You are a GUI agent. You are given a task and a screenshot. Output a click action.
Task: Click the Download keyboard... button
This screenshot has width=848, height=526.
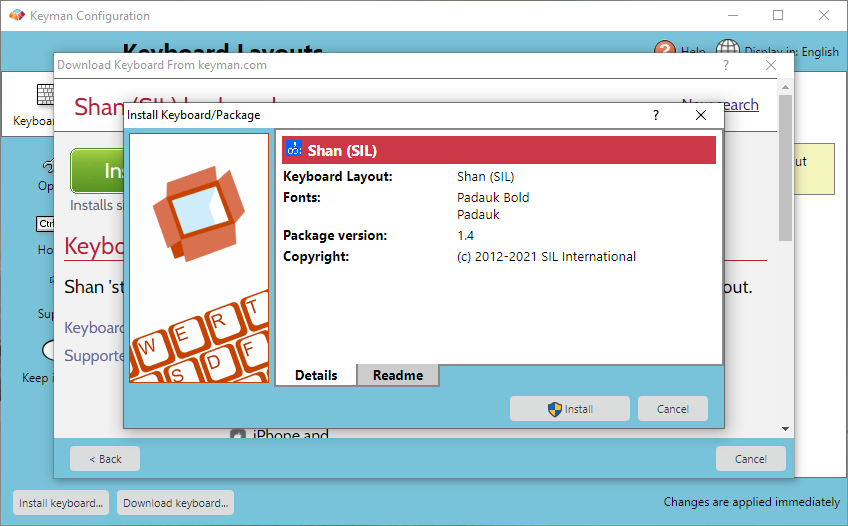(175, 503)
